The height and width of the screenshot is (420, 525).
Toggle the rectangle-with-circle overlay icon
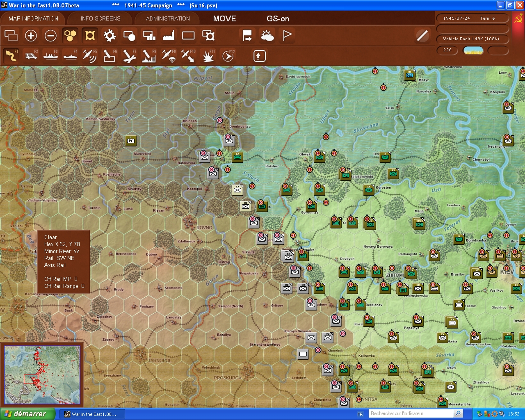[x=129, y=36]
